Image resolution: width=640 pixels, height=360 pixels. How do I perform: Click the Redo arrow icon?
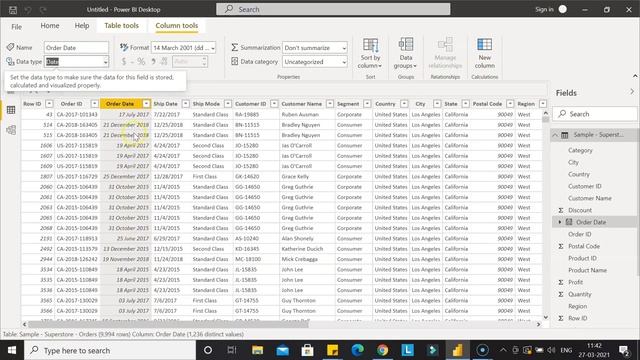(43, 9)
